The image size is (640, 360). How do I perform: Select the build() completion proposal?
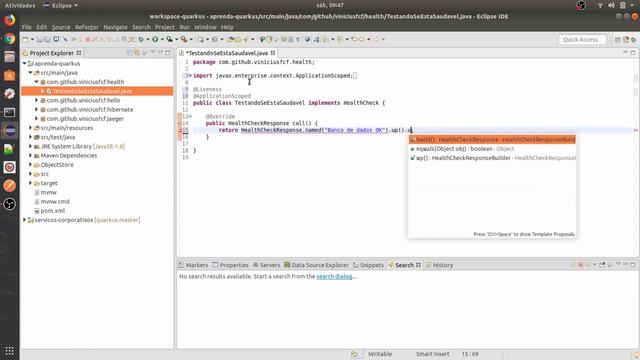tap(492, 140)
